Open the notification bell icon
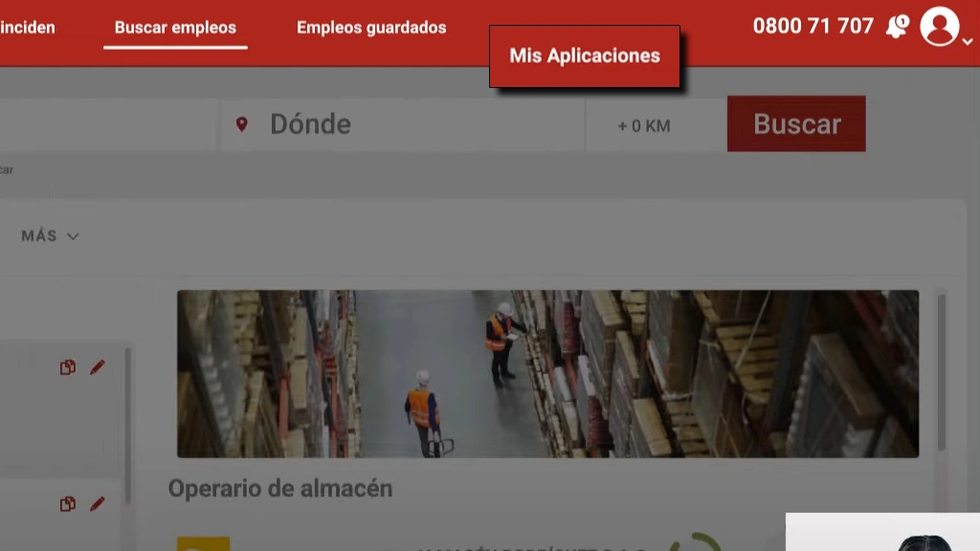The height and width of the screenshot is (551, 980). 897,27
